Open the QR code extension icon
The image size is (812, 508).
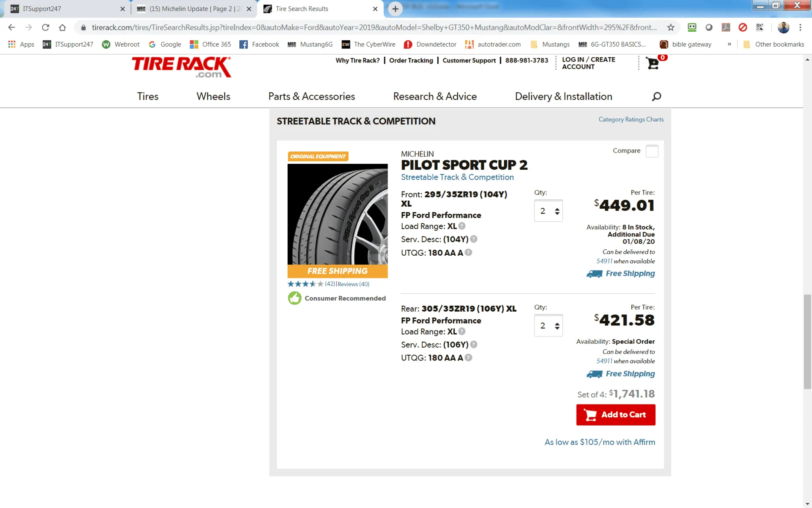tap(759, 27)
